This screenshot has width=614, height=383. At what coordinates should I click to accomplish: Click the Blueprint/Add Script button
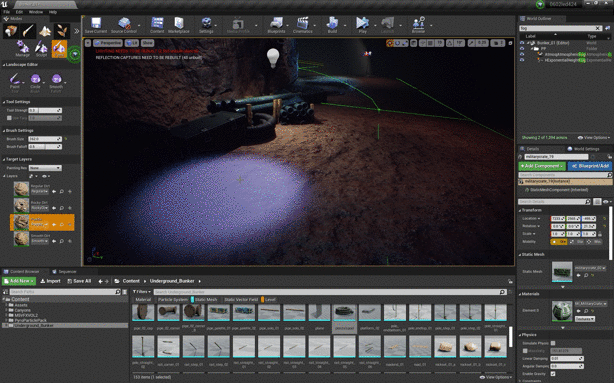(x=590, y=166)
